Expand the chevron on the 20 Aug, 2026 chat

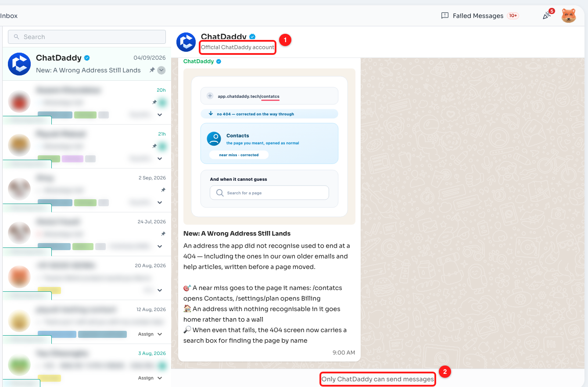160,290
